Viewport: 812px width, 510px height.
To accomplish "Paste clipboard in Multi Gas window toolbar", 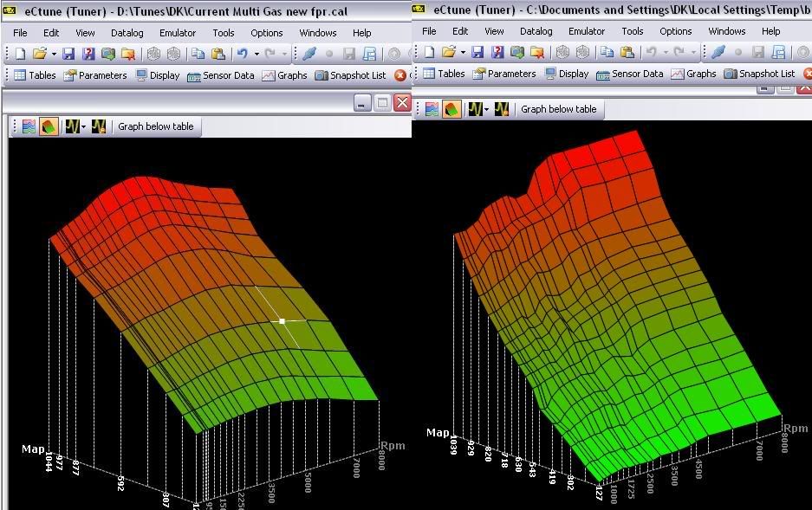I will pos(218,54).
